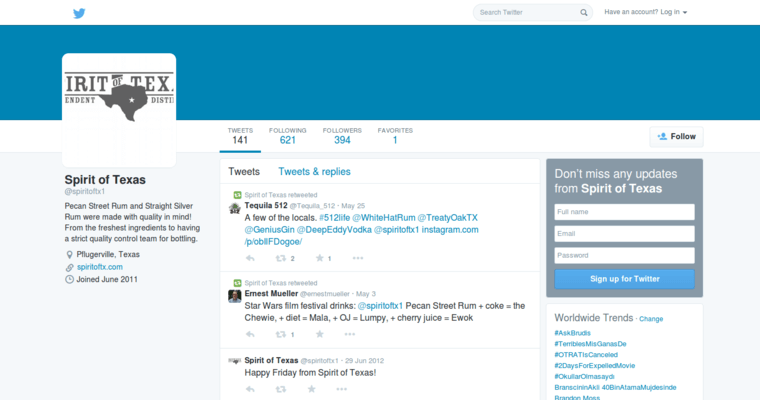Viewport: 760px width, 400px height.
Task: Favorite the Ernest Mueller tweet
Action: (319, 334)
